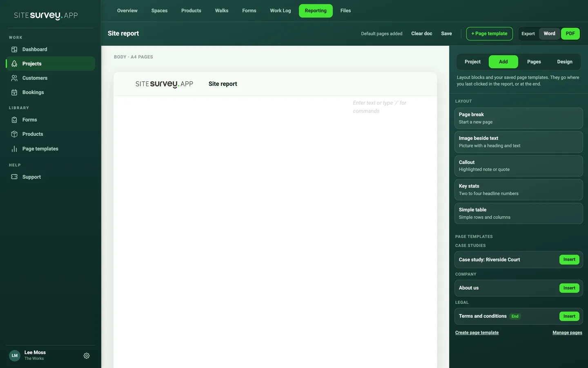This screenshot has height=368, width=588.
Task: Open the Manage pages link
Action: coord(567,333)
